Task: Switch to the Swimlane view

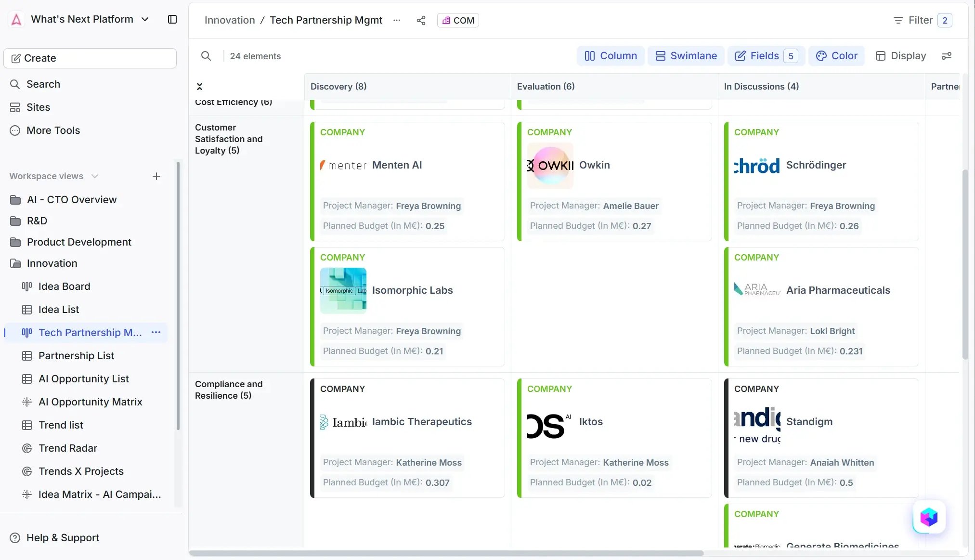Action: pos(686,56)
